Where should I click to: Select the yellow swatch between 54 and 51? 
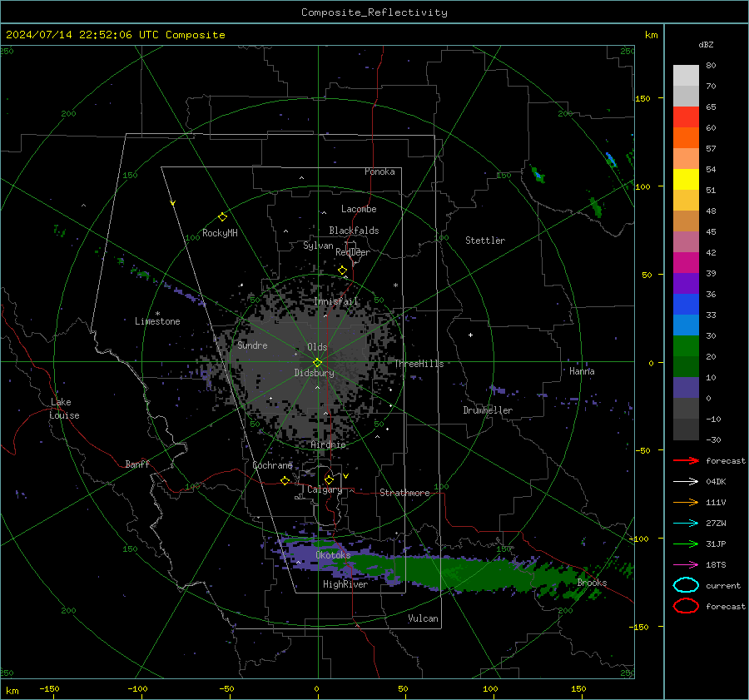coord(686,180)
